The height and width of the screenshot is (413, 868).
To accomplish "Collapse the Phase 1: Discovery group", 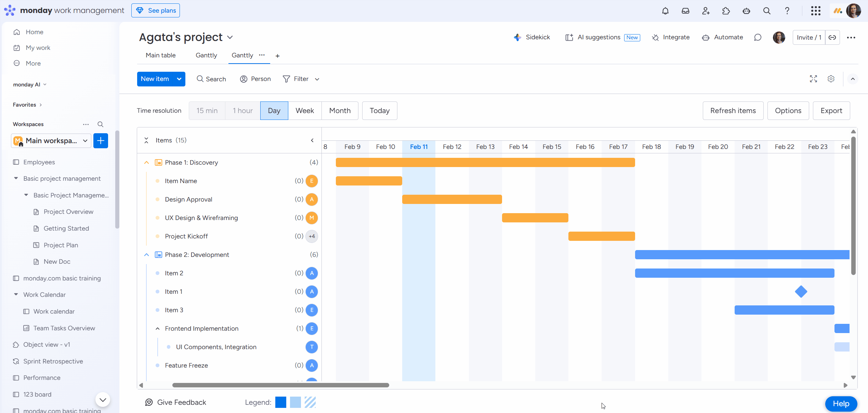I will (x=146, y=163).
